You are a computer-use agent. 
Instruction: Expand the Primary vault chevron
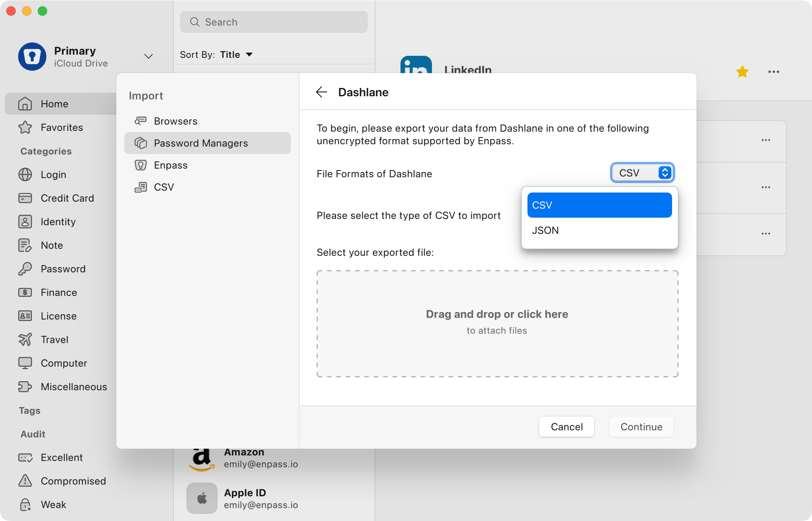[x=148, y=56]
